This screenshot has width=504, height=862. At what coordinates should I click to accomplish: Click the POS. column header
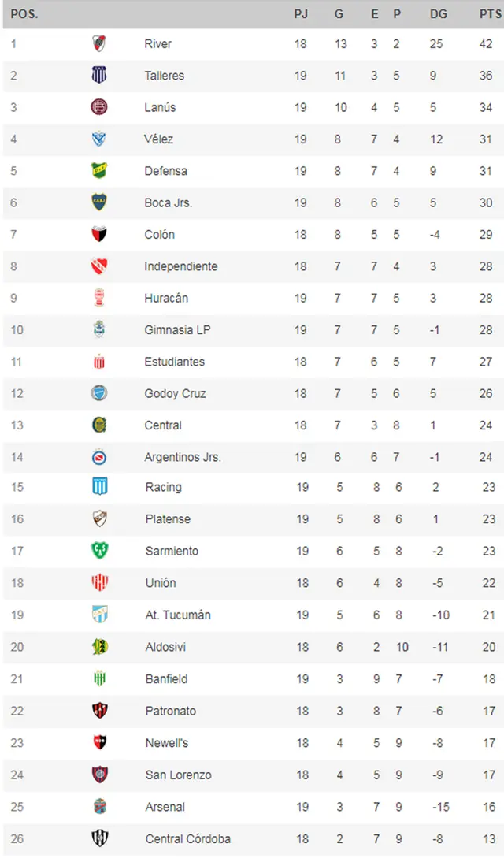click(24, 14)
